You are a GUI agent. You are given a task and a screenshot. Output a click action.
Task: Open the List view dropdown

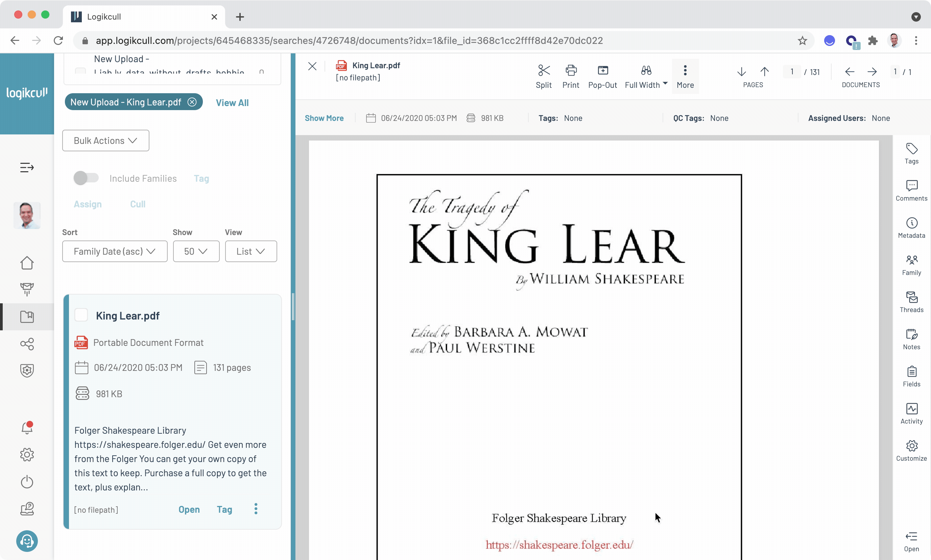pos(251,251)
